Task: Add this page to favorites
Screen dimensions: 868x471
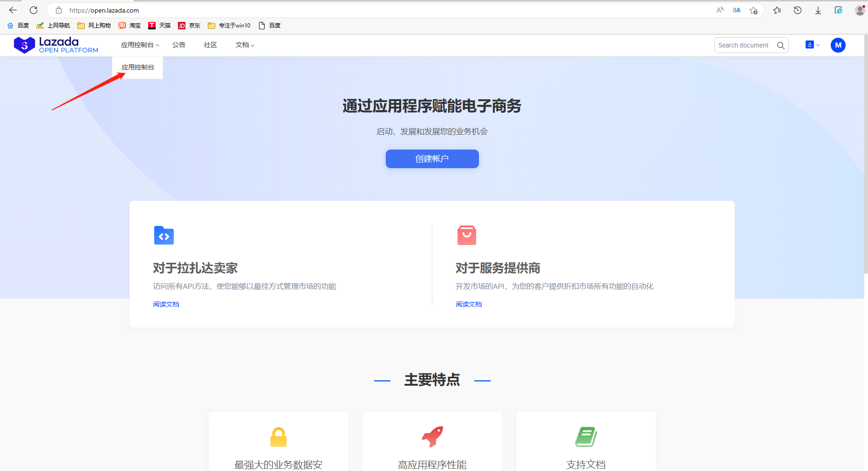Action: click(753, 10)
